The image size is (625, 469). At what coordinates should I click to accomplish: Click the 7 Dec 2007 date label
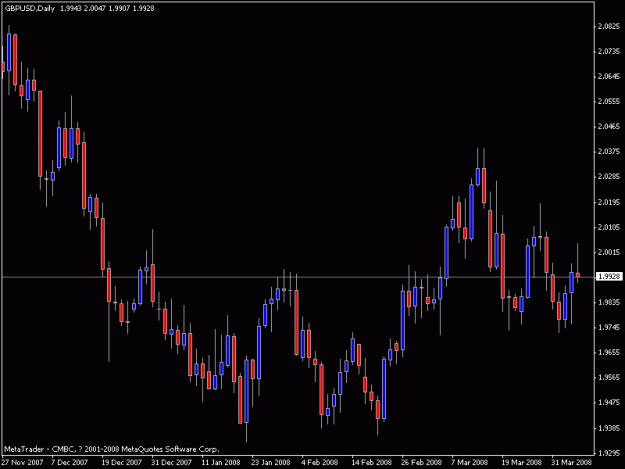(x=69, y=462)
